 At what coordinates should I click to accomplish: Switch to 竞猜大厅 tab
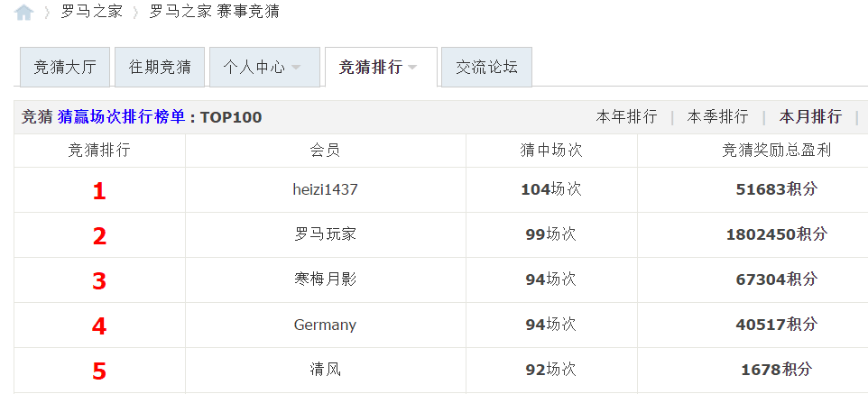pos(65,67)
